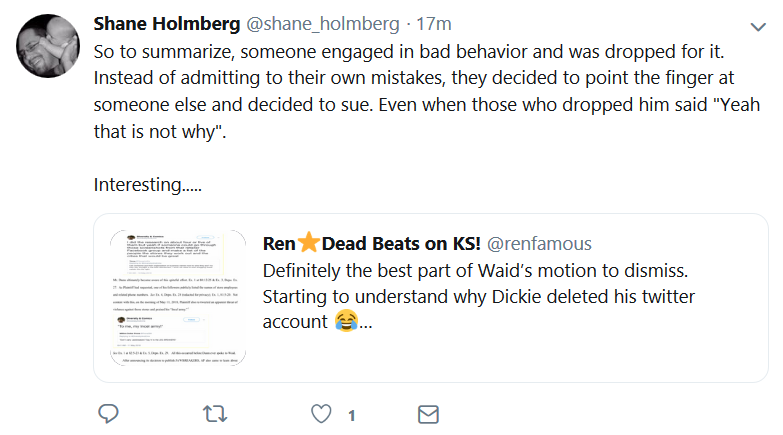Click the like count number 1

pyautogui.click(x=351, y=414)
